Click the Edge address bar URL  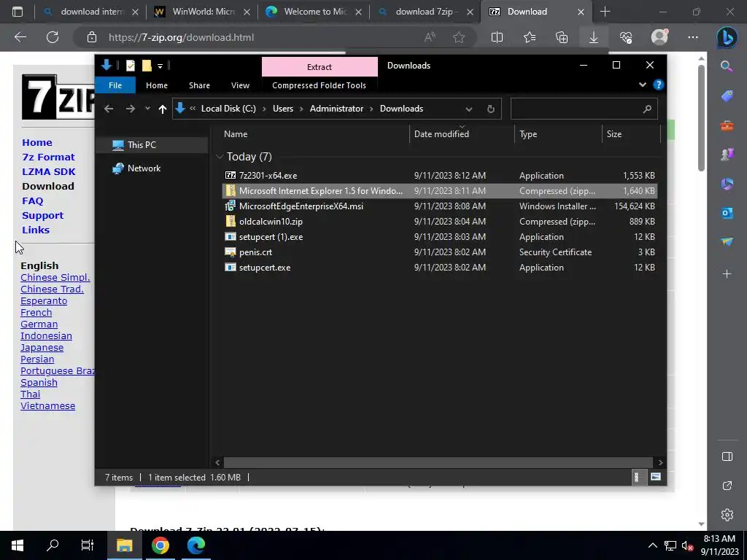click(x=181, y=37)
